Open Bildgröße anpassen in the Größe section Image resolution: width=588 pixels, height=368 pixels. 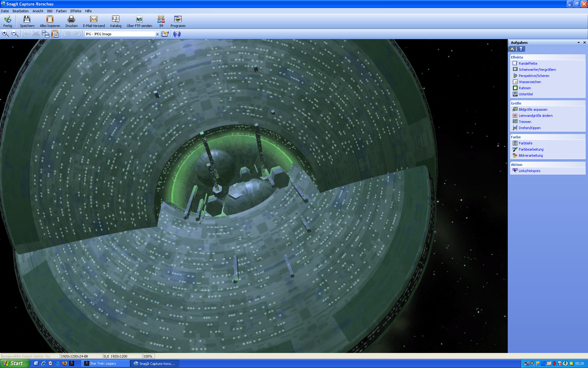(x=533, y=109)
